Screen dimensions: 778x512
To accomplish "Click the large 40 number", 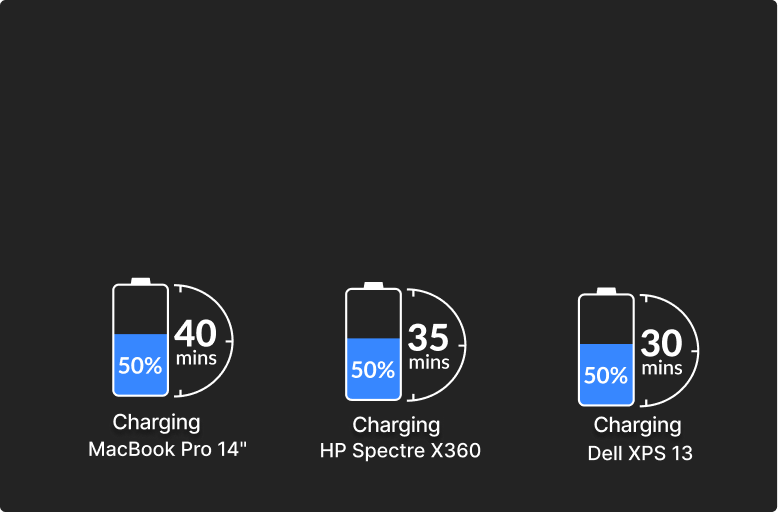I will (195, 333).
